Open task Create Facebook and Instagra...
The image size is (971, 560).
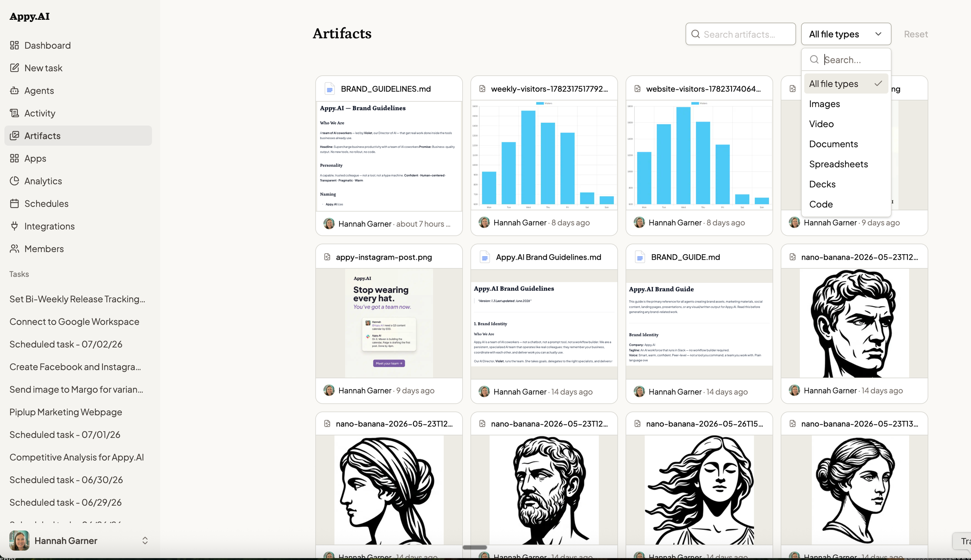coord(75,367)
